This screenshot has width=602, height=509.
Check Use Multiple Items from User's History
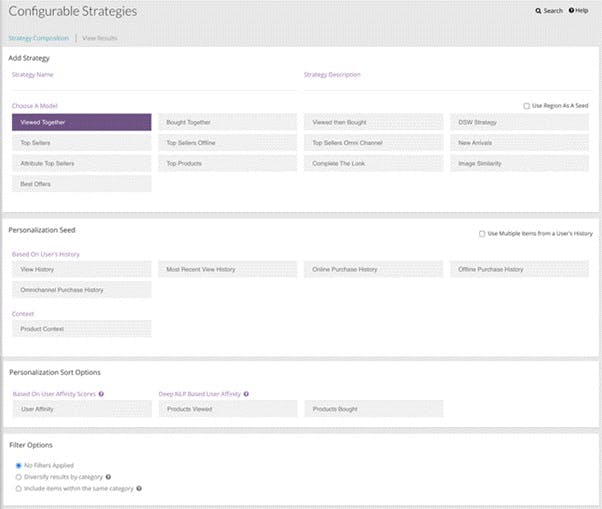pyautogui.click(x=483, y=234)
